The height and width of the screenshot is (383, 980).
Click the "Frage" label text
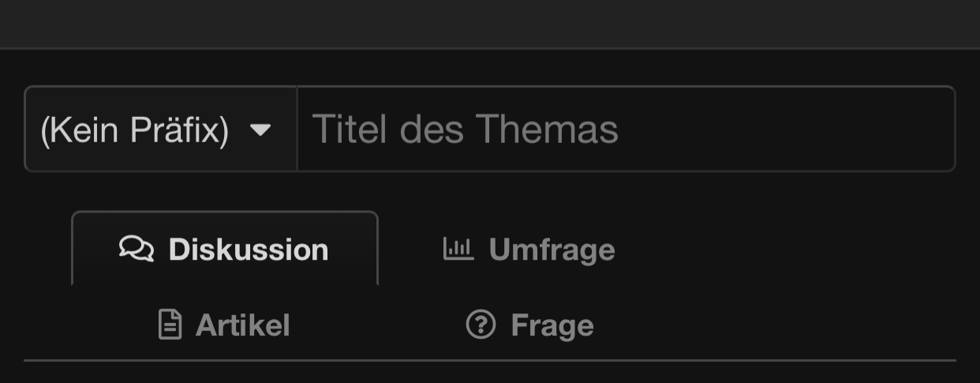pos(552,325)
